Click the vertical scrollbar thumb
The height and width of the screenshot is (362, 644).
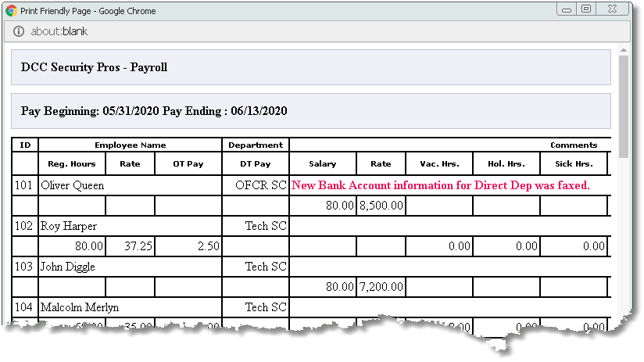click(624, 106)
